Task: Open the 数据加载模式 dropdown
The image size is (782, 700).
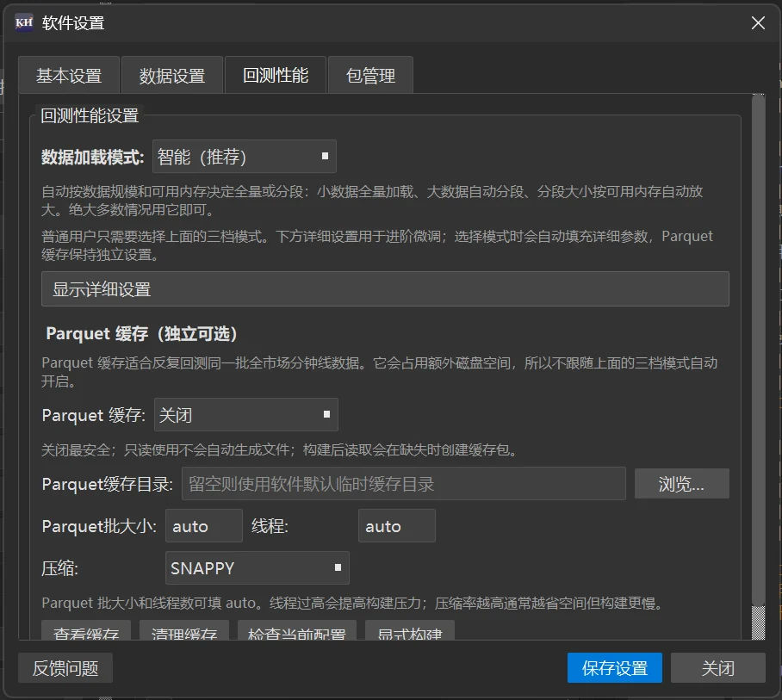Action: (x=245, y=157)
